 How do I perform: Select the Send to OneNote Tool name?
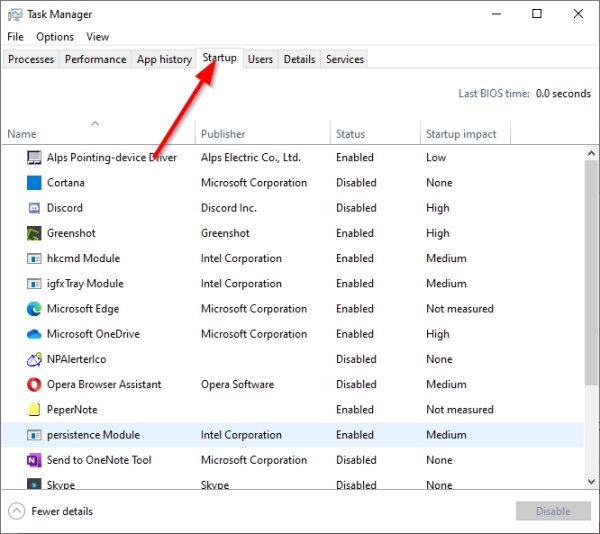tap(99, 460)
